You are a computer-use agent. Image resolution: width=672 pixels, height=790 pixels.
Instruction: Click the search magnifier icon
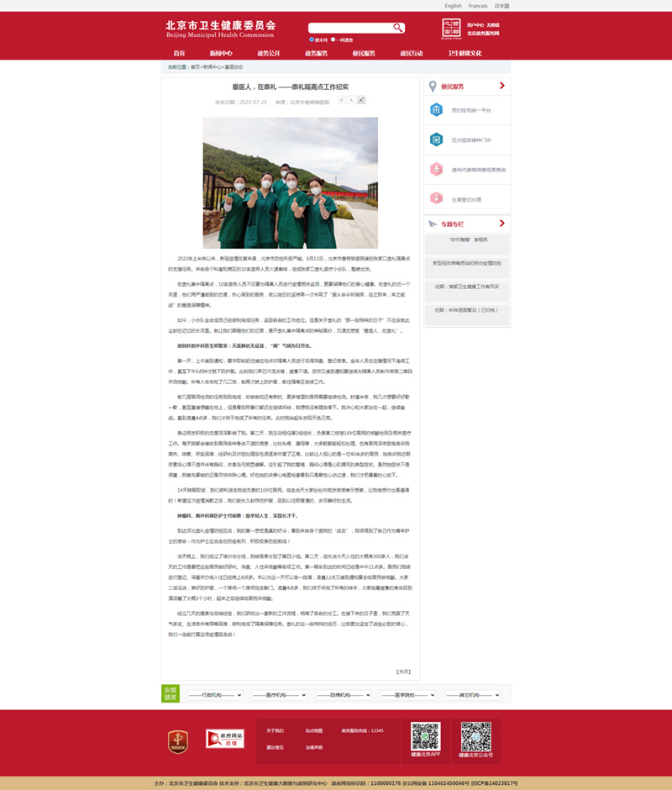(x=398, y=28)
